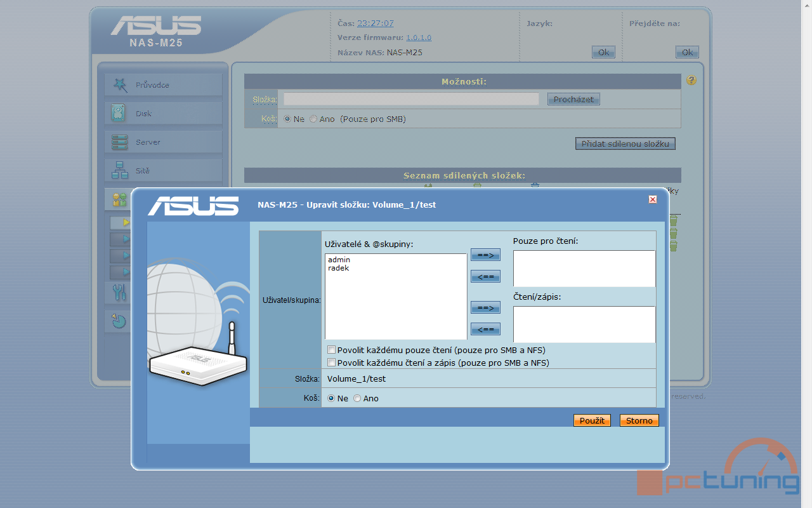Click the Volume_1/test folder path text
Viewport: 812px width, 508px height.
357,379
